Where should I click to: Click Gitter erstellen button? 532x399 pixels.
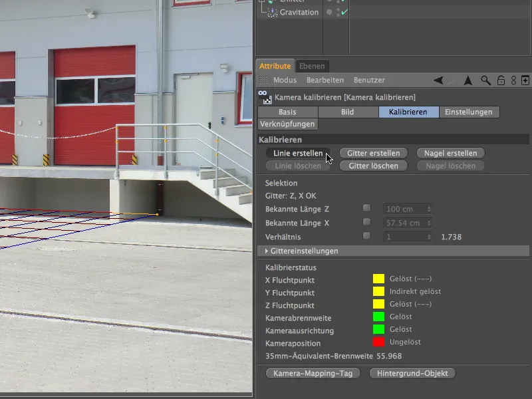374,153
